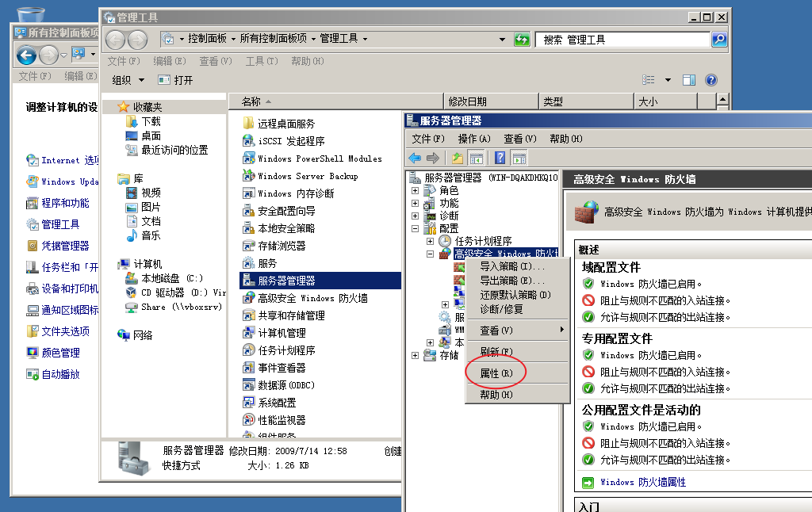Open 程序和功能 in Control Panel window

(65, 203)
